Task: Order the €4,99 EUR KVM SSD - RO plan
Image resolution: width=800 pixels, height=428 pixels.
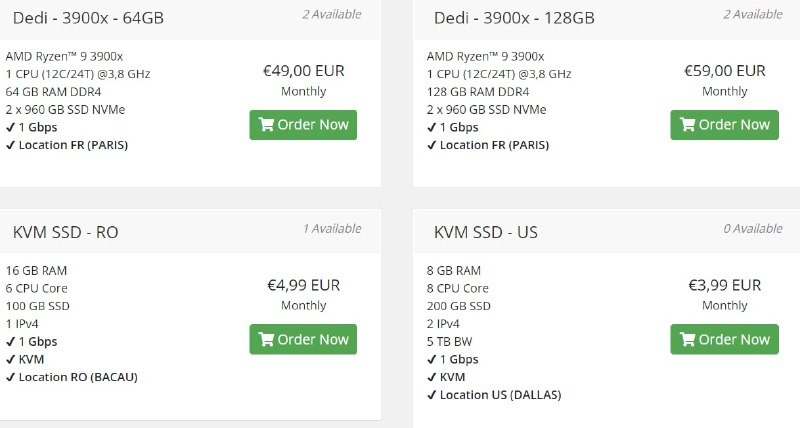Action: 303,339
